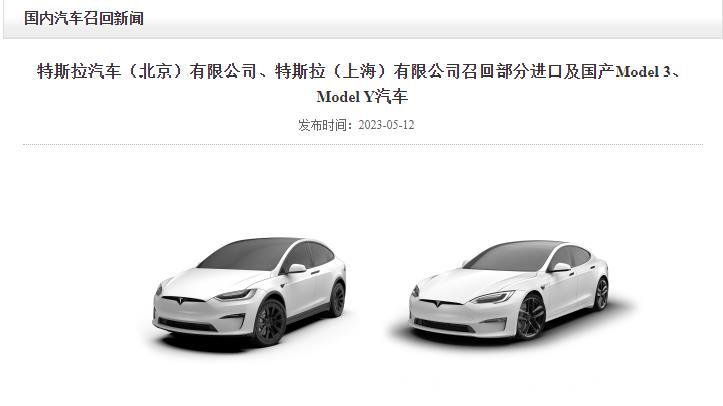723x406 pixels.
Task: Click the front wheel of the right car
Action: tap(530, 318)
